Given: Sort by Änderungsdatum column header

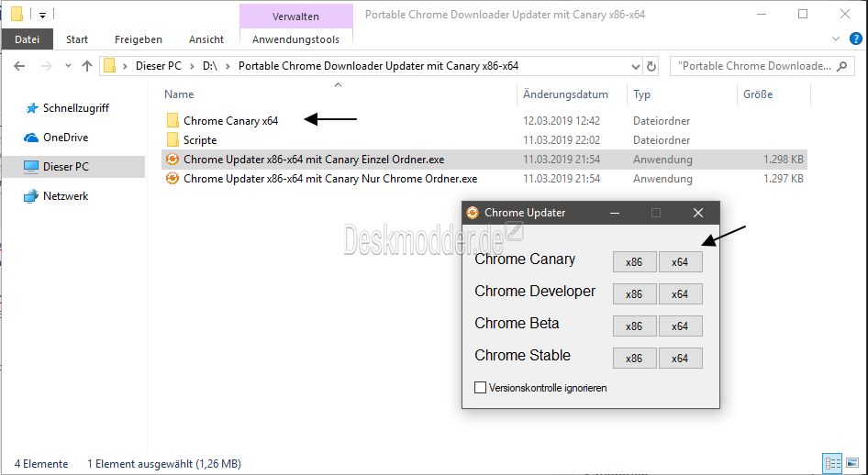Looking at the screenshot, I should pyautogui.click(x=565, y=94).
